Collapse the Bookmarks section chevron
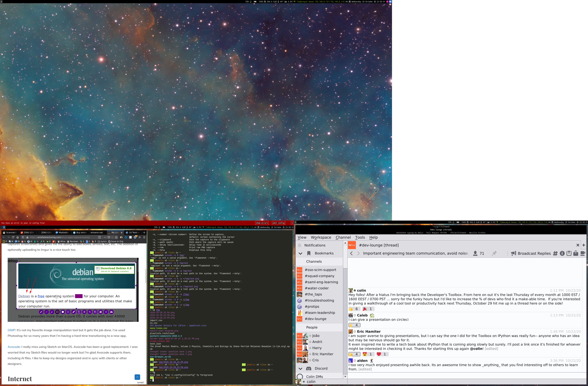The width and height of the screenshot is (588, 386). pos(300,253)
